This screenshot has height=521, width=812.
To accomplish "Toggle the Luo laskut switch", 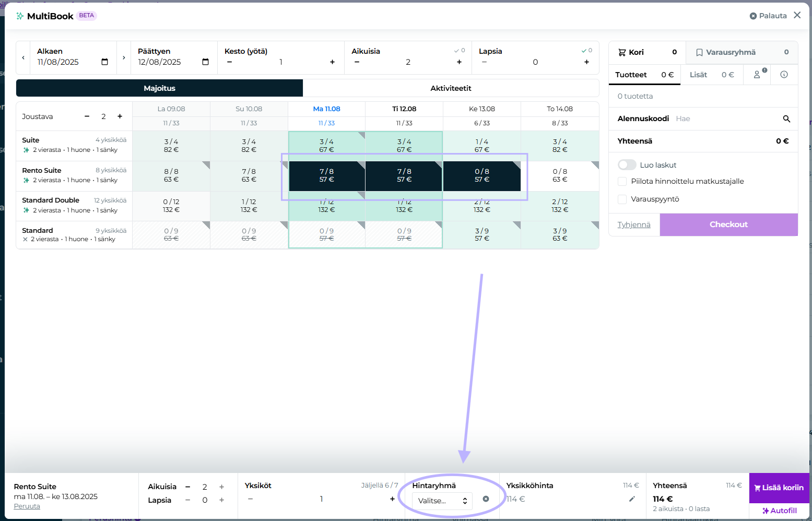I will [627, 165].
